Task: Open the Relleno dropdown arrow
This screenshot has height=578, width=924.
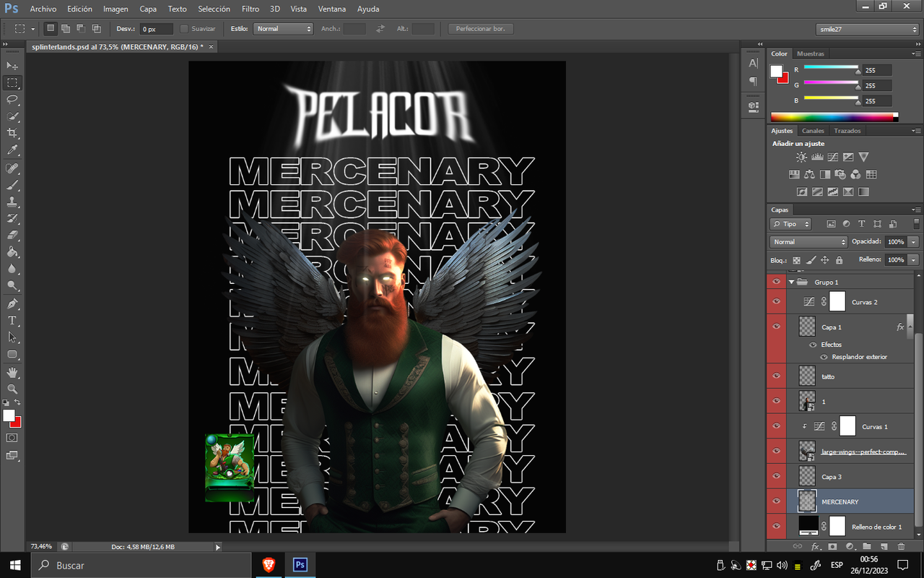Action: [914, 259]
